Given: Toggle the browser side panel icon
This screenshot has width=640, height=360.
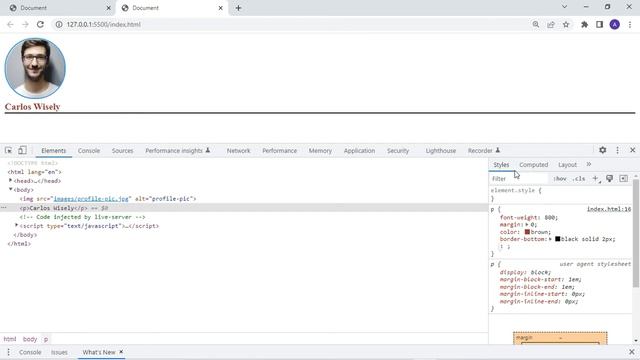Looking at the screenshot, I should point(599,24).
